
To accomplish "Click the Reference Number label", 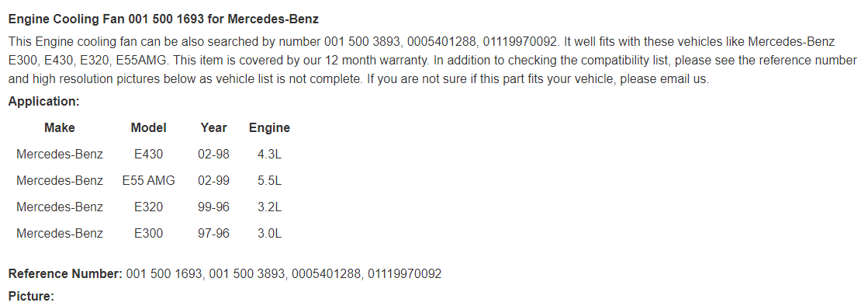I will [x=65, y=274].
